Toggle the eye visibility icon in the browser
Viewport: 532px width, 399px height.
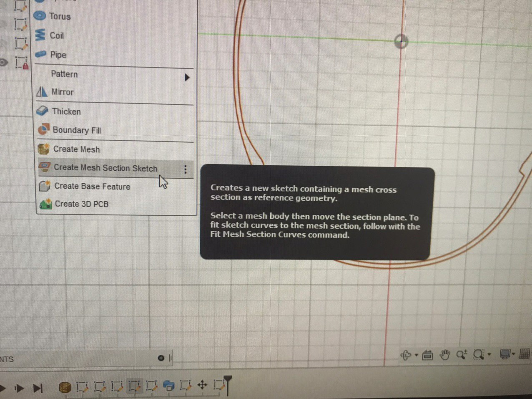[3, 63]
